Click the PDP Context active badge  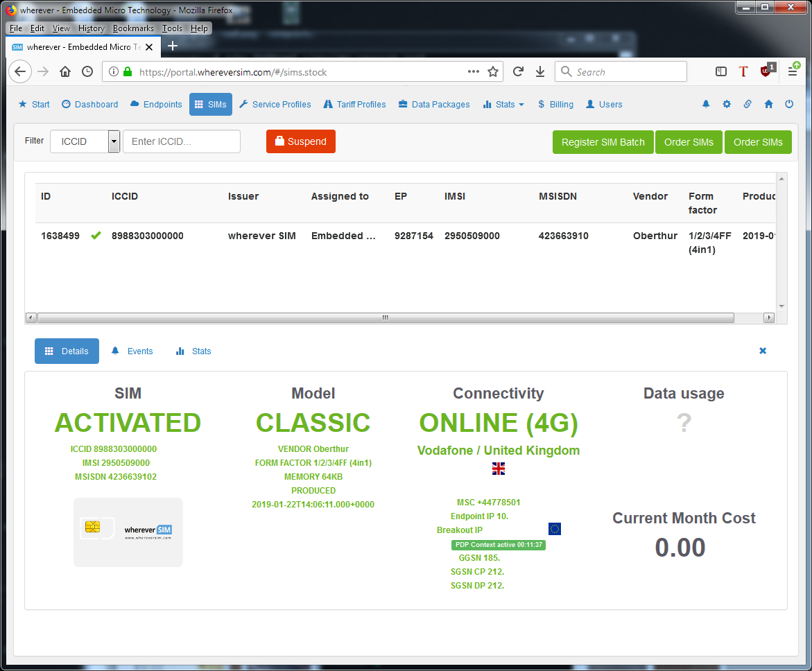coord(498,545)
